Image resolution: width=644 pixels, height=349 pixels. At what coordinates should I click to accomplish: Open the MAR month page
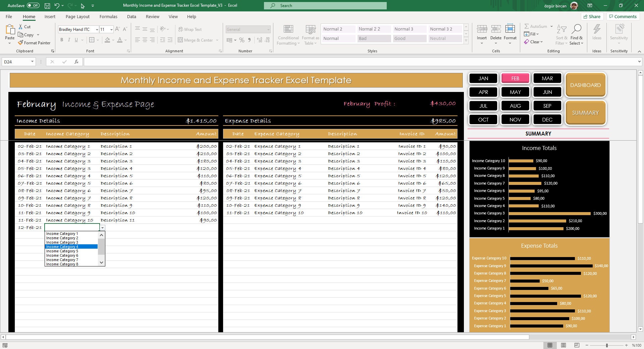pyautogui.click(x=547, y=78)
